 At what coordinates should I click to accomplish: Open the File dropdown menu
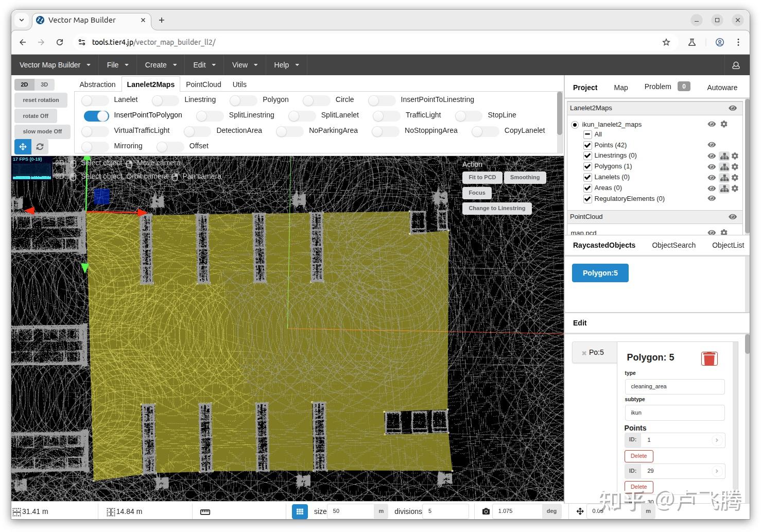pos(117,65)
